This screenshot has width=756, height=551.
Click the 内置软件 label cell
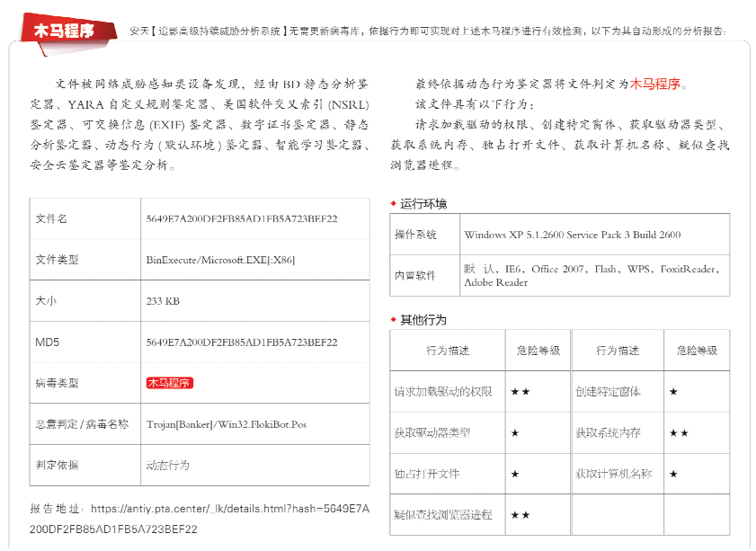(x=424, y=275)
